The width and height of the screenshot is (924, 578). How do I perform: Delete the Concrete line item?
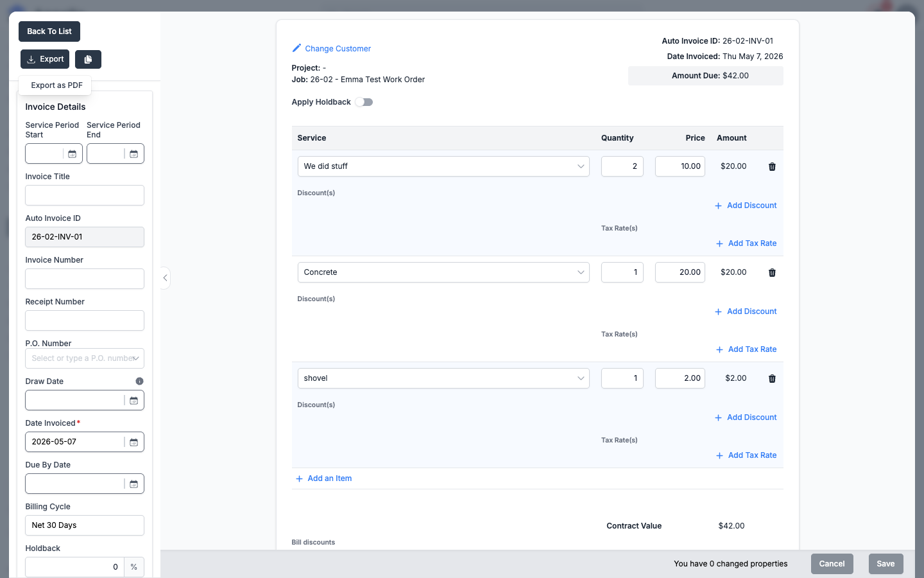tap(772, 272)
